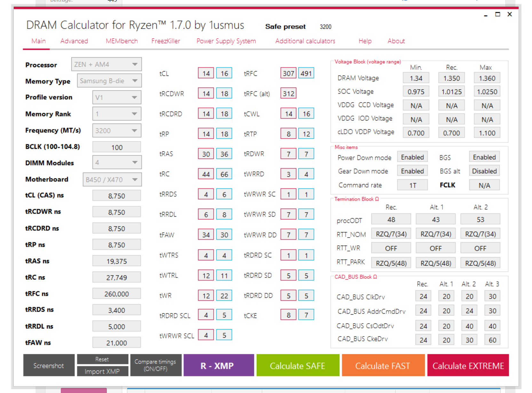Screen dimensions: 532x393
Task: Expand the Processor dropdown
Action: [x=107, y=64]
